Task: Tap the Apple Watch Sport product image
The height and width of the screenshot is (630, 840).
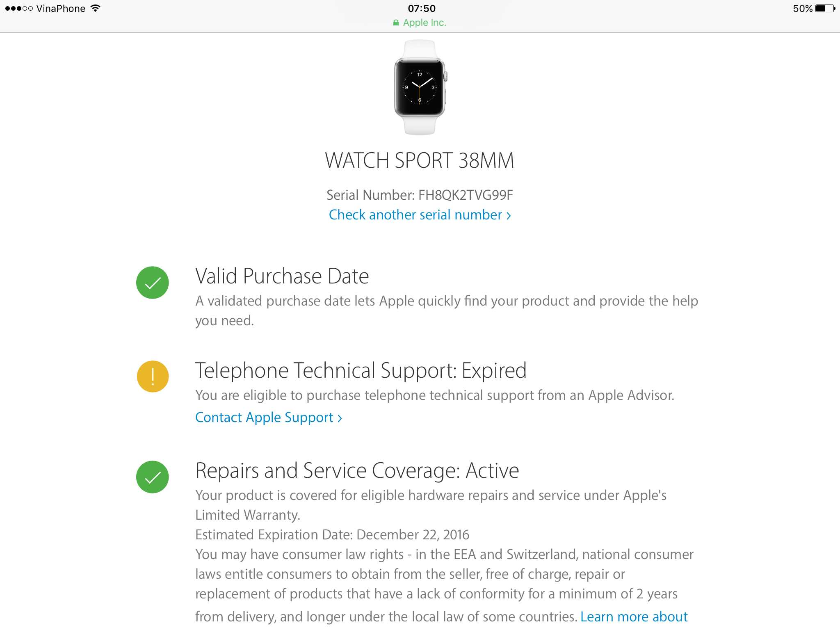Action: coord(420,87)
